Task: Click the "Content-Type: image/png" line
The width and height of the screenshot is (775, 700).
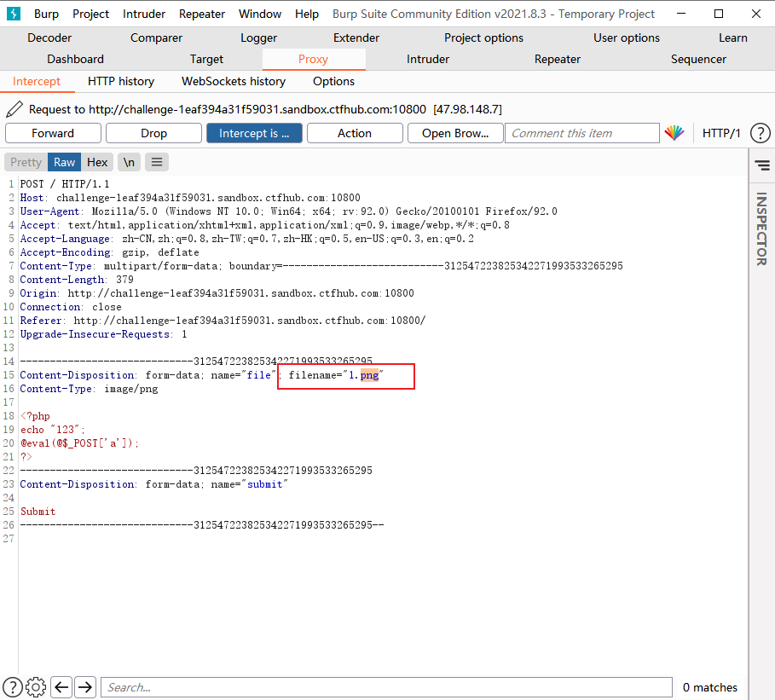Action: click(x=89, y=389)
